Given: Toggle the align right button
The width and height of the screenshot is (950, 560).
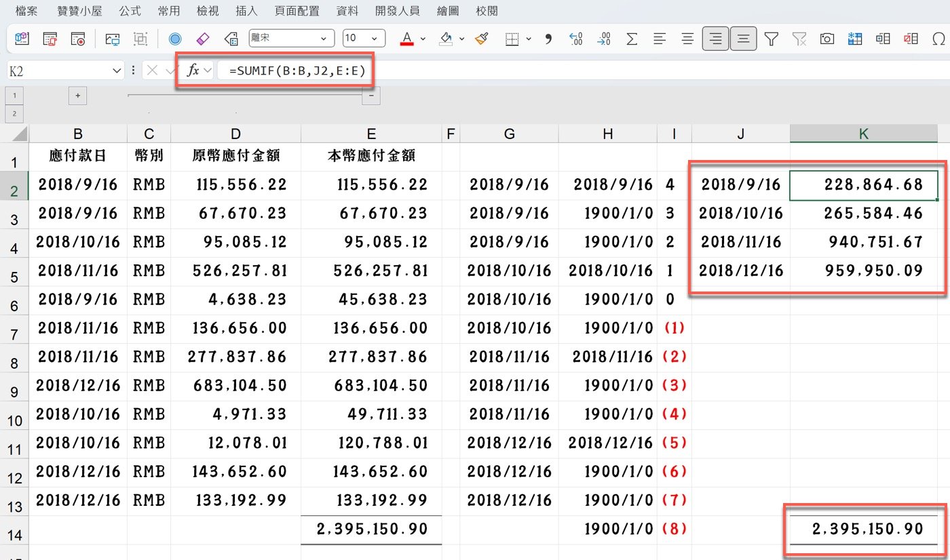Looking at the screenshot, I should pyautogui.click(x=715, y=39).
